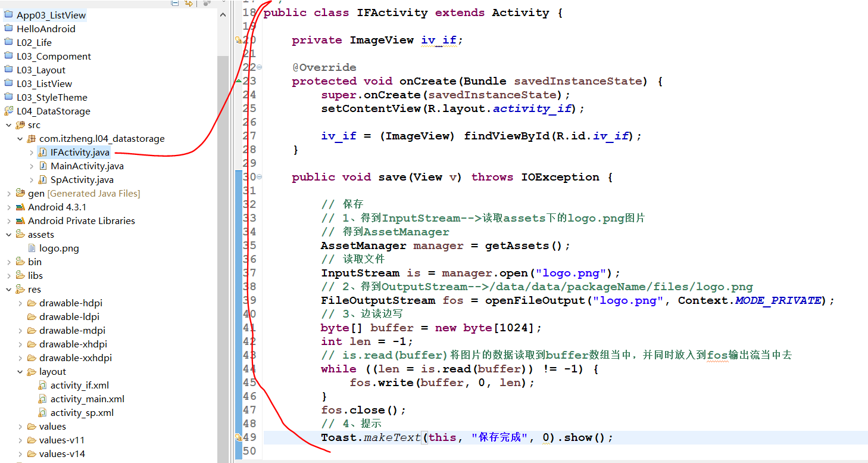Collapse the layout folder node

(20, 372)
